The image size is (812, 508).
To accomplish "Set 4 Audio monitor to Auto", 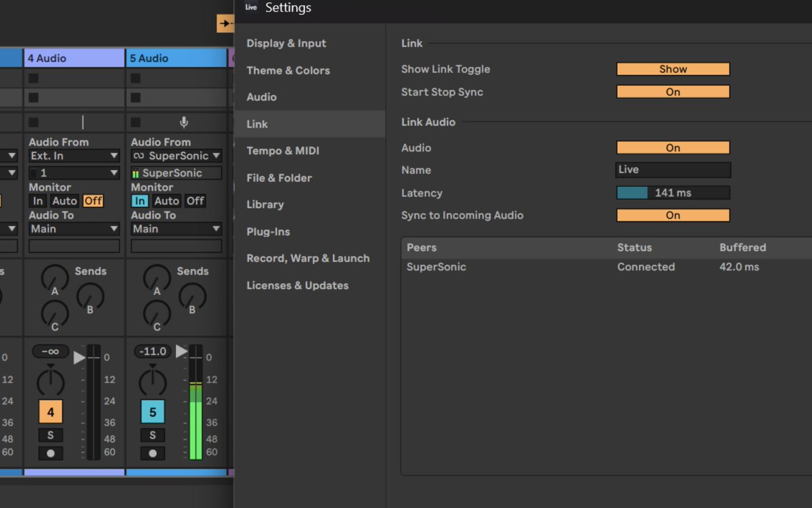I will pos(65,201).
